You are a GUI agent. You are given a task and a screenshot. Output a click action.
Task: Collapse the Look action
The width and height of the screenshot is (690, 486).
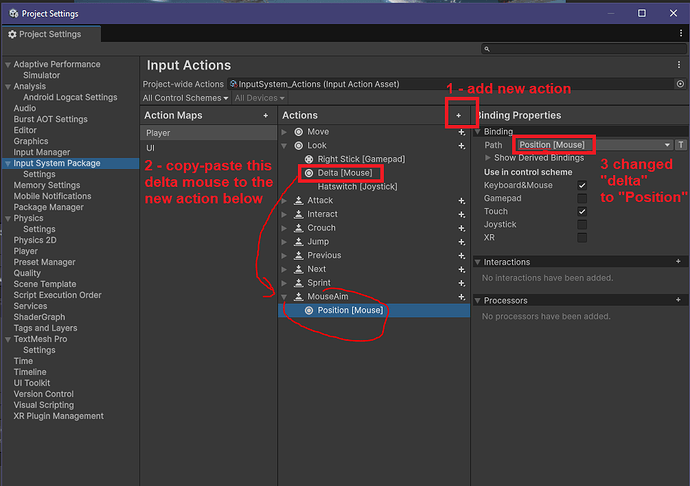285,146
